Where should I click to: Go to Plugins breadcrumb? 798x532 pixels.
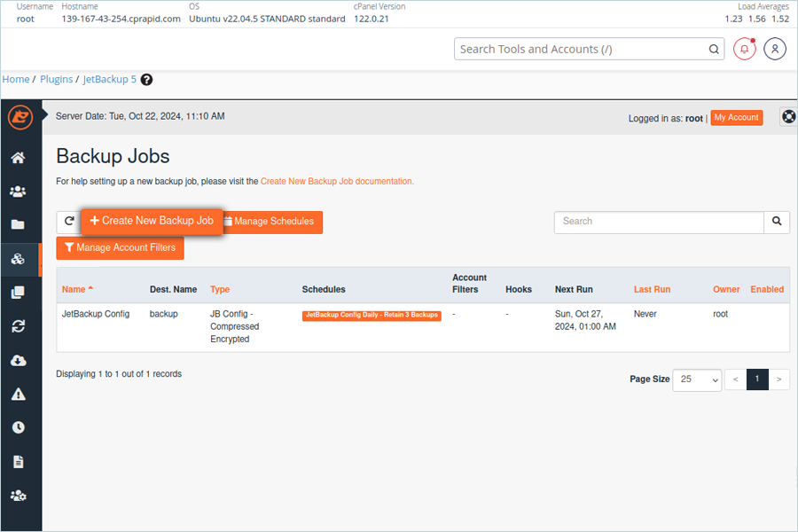click(x=57, y=80)
